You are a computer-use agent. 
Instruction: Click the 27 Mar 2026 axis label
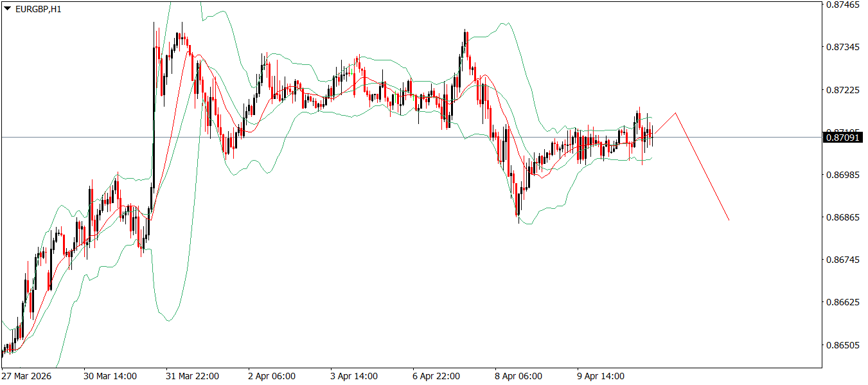coord(27,373)
